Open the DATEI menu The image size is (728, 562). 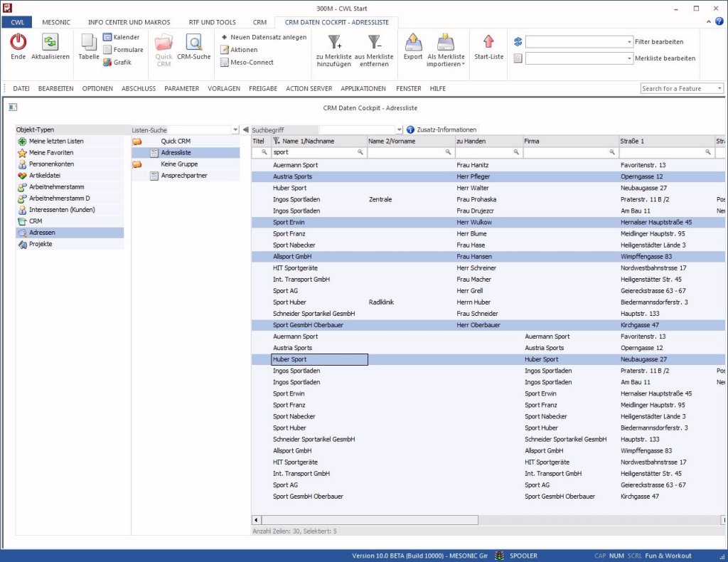(x=21, y=89)
